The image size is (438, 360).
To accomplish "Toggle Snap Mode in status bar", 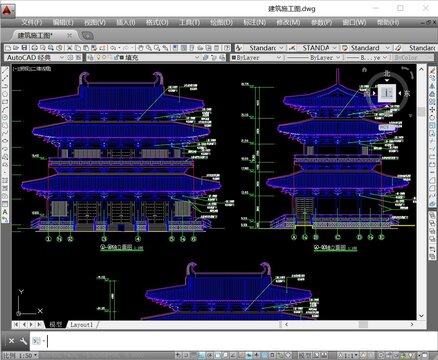I will [x=186, y=355].
